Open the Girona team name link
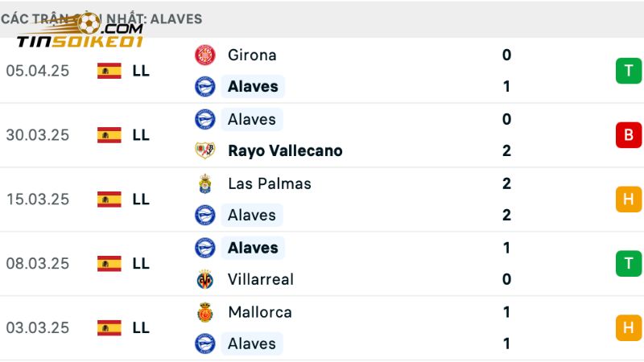Viewport: 644px width, 362px height. click(252, 55)
